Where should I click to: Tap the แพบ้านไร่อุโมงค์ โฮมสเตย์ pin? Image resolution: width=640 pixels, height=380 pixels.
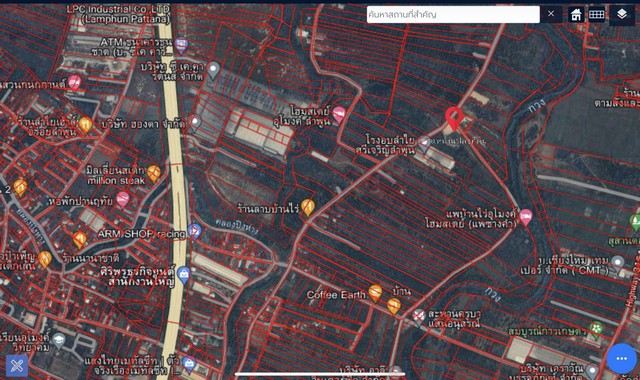526,217
